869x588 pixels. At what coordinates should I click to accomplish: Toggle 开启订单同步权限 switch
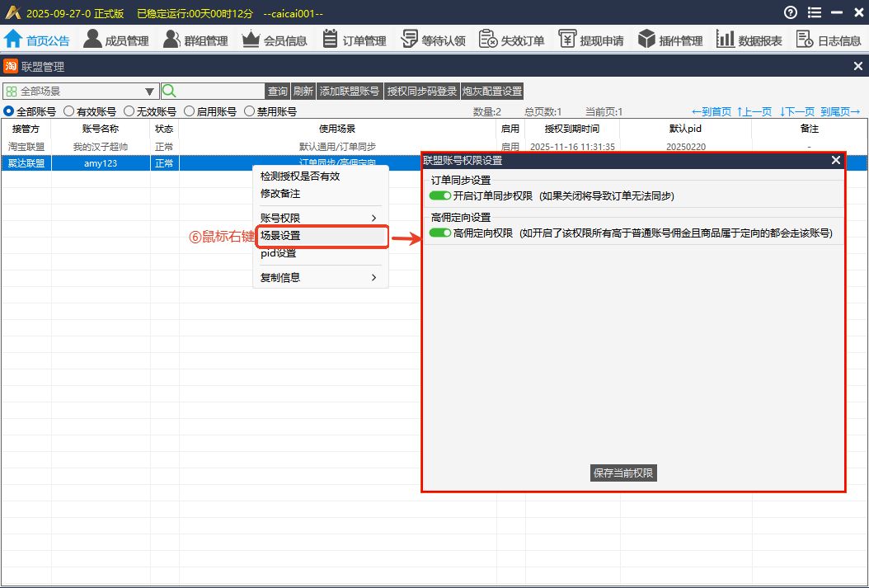pos(440,195)
